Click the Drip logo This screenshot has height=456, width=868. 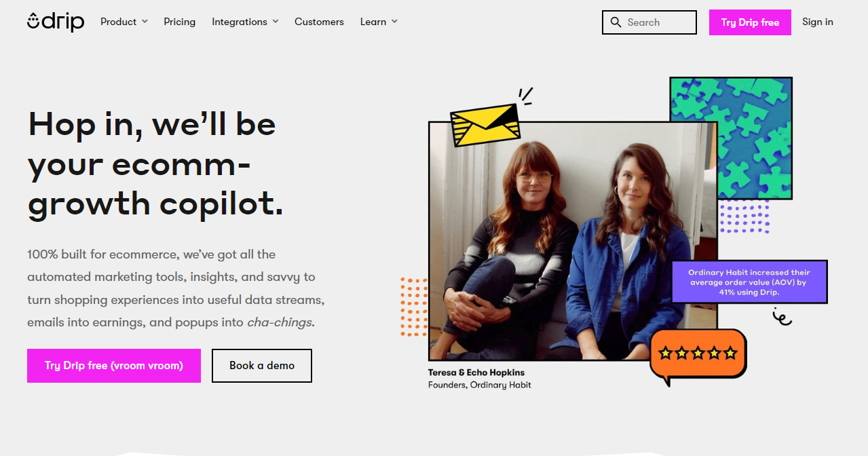pos(56,22)
